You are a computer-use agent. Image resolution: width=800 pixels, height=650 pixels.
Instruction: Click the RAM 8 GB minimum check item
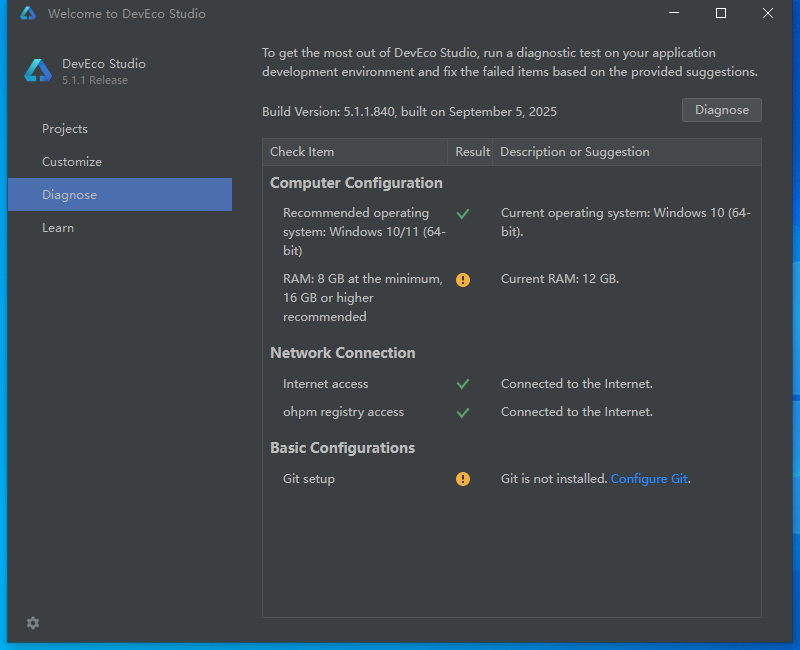pyautogui.click(x=363, y=298)
